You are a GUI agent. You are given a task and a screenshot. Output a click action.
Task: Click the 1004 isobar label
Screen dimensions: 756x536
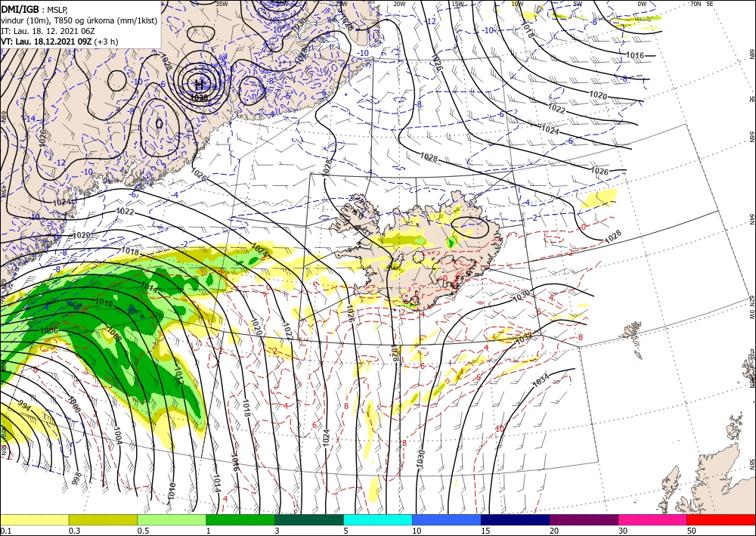coord(118,434)
